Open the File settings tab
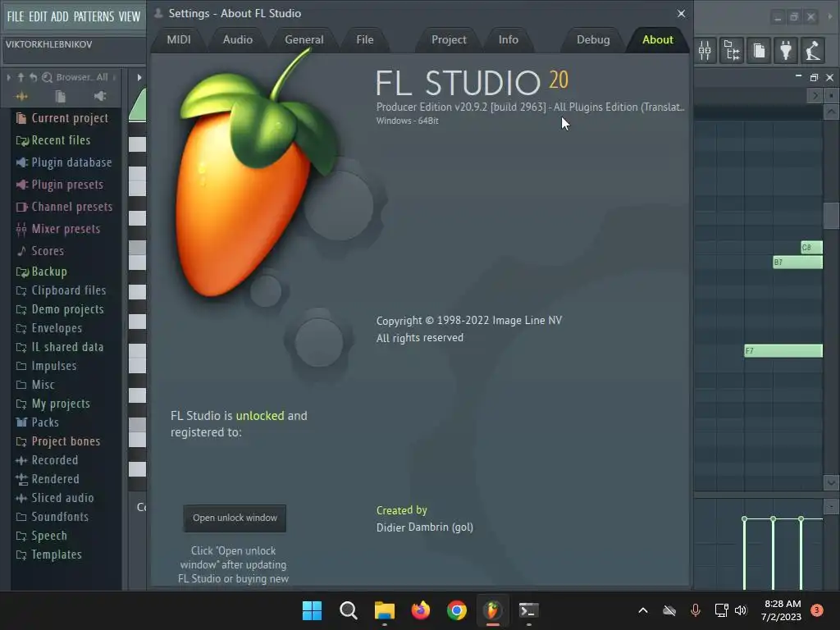 365,39
